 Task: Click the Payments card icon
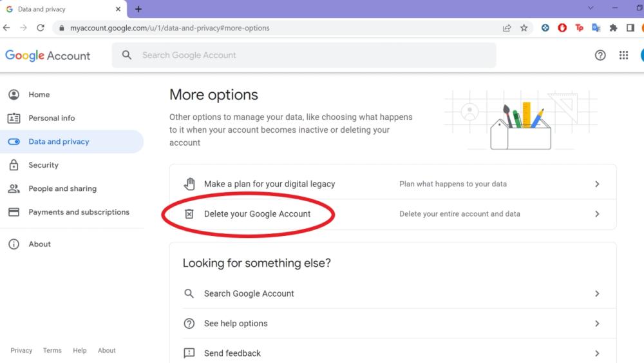pos(14,212)
